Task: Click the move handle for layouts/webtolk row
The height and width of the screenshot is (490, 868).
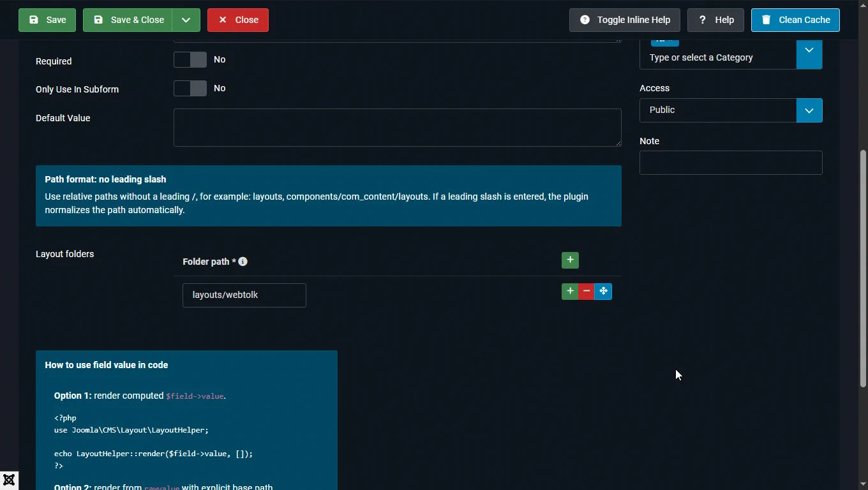Action: click(603, 292)
